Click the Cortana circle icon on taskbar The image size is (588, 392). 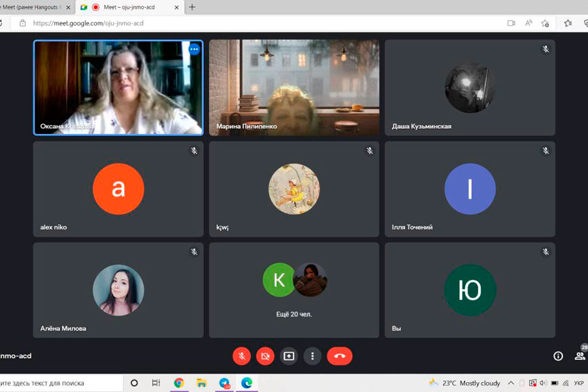134,383
